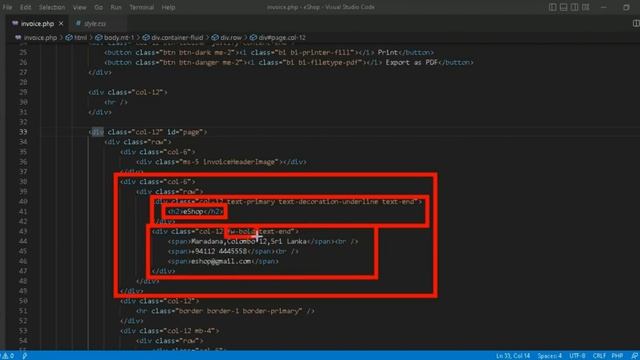The image size is (640, 360).
Task: Open the Help menu
Action: [168, 7]
